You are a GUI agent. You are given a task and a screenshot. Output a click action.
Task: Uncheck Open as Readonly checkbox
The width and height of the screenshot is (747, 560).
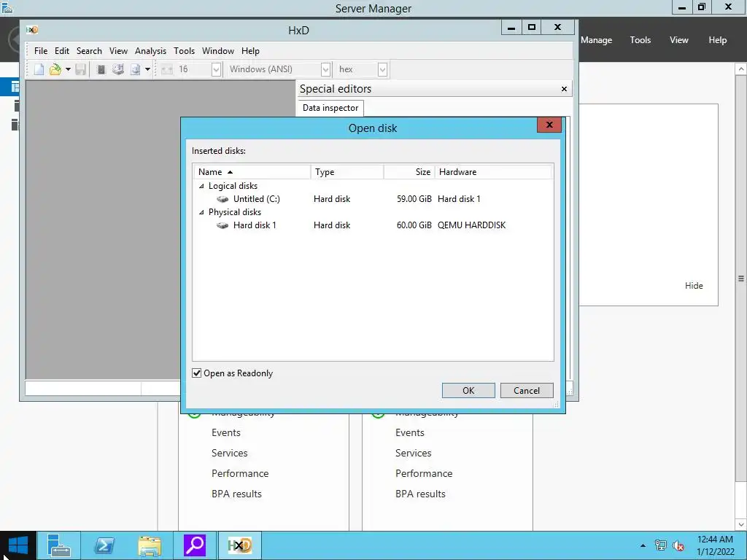(197, 373)
